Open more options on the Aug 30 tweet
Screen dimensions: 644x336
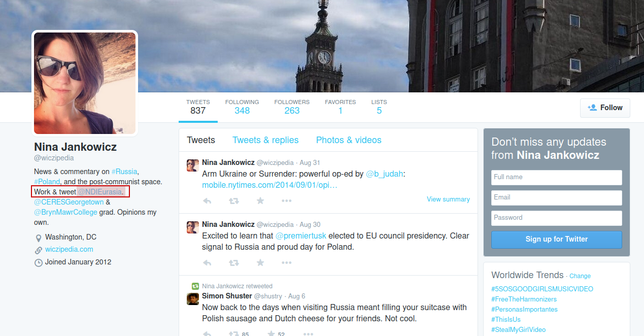tap(287, 263)
